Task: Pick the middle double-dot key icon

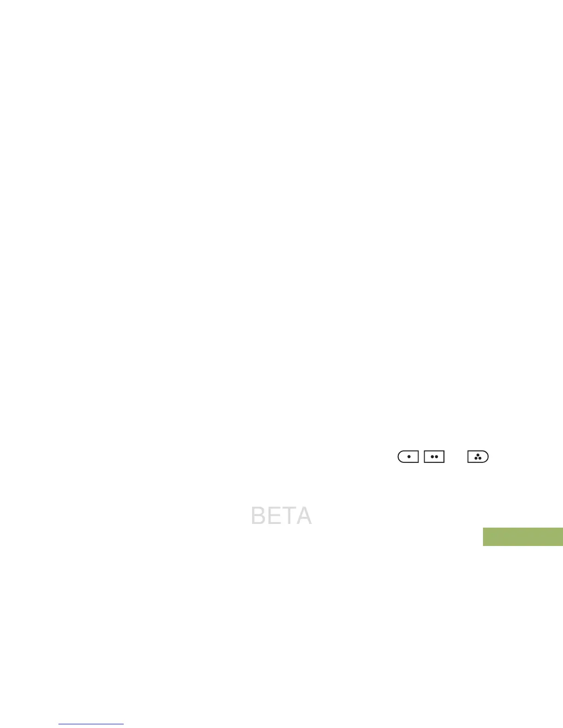Action: [434, 457]
